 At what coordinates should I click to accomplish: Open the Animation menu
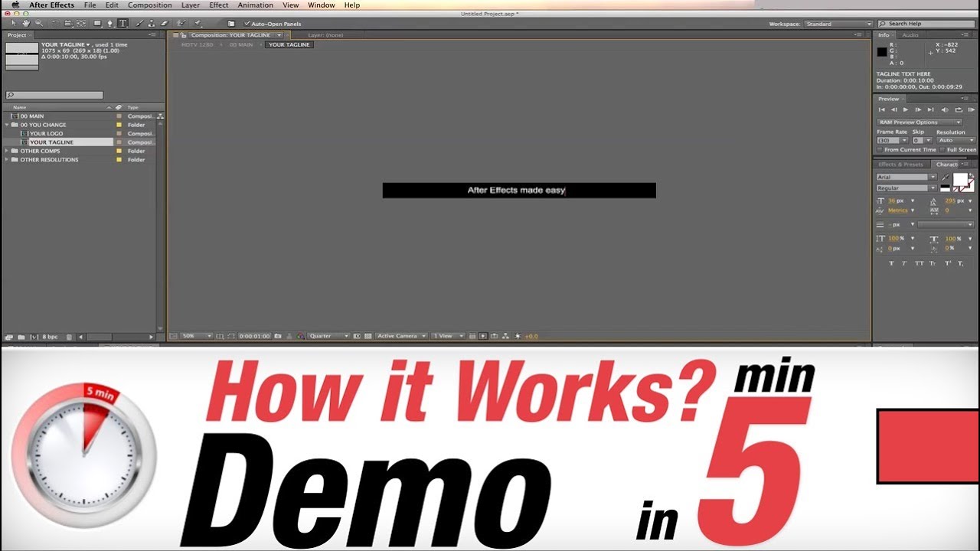(256, 5)
